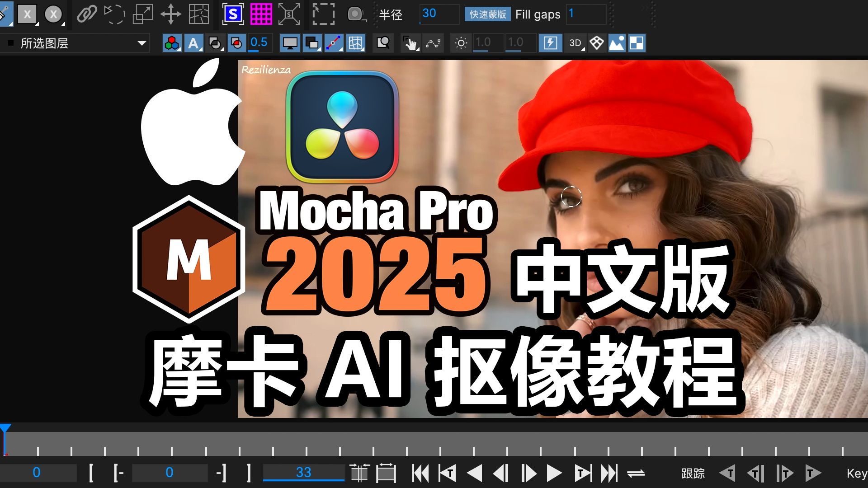This screenshot has width=868, height=488.
Task: Toggle the monitor display view button
Action: pyautogui.click(x=290, y=43)
